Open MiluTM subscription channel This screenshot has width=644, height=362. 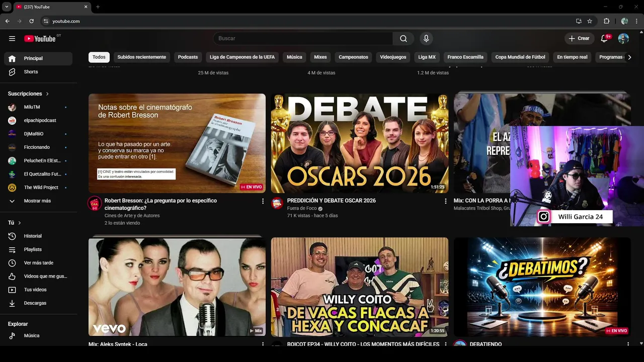[x=38, y=107]
